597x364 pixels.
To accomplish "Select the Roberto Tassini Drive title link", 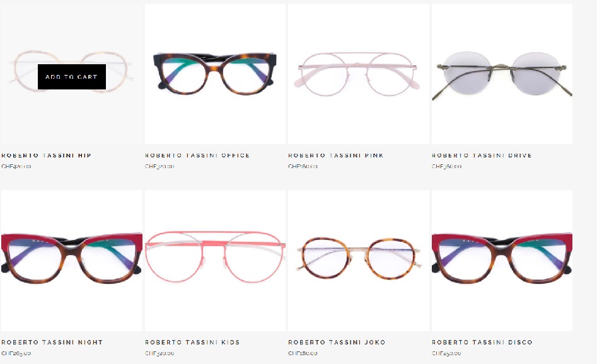I will pyautogui.click(x=482, y=155).
